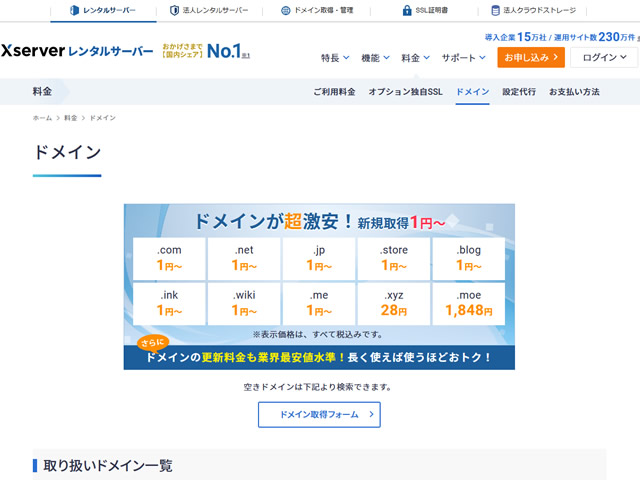640x480 pixels.
Task: Click the 空きドメインは下記より検索できます text
Action: tap(318, 387)
